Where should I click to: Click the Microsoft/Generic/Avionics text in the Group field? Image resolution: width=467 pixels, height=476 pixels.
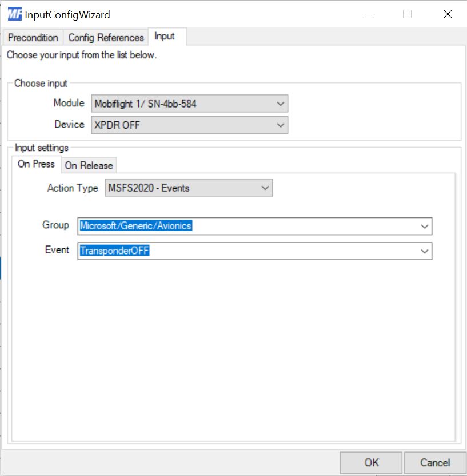click(x=136, y=226)
